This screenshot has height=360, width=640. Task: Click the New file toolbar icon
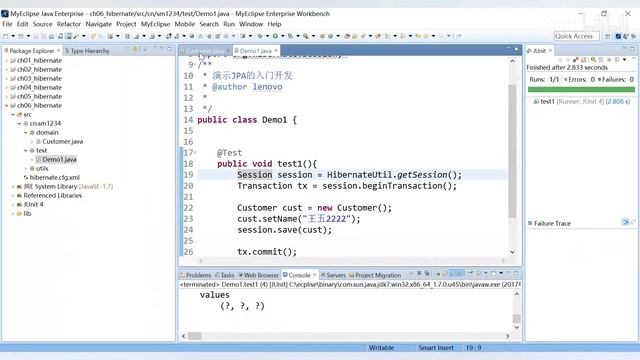coord(6,36)
